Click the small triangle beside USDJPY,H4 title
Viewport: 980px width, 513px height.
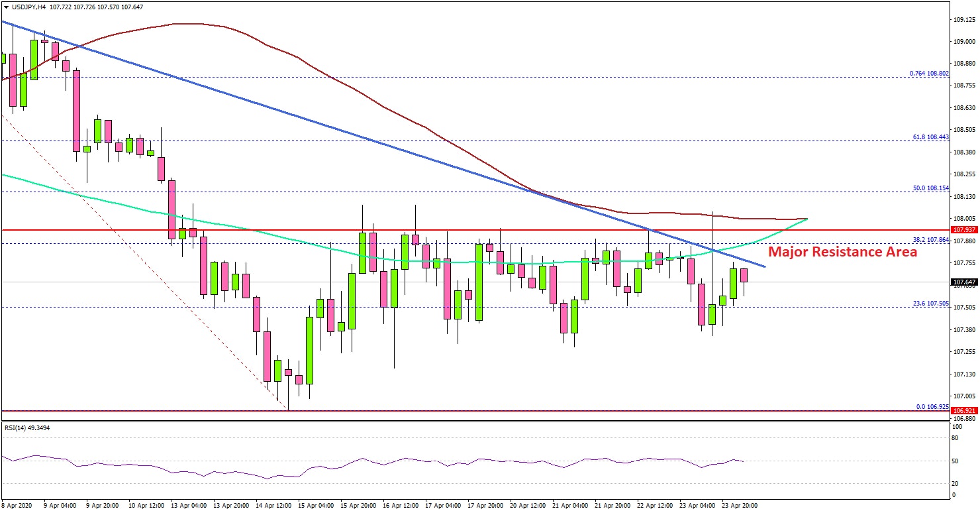[x=6, y=7]
